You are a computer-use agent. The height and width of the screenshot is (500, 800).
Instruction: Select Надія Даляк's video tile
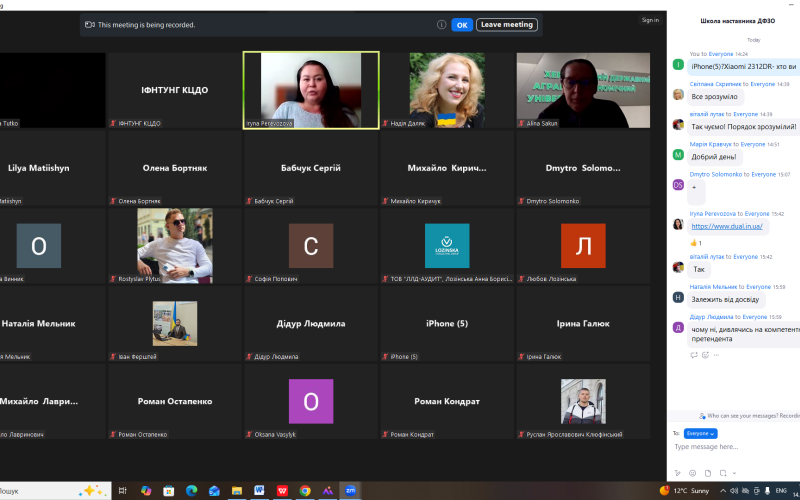[x=447, y=90]
